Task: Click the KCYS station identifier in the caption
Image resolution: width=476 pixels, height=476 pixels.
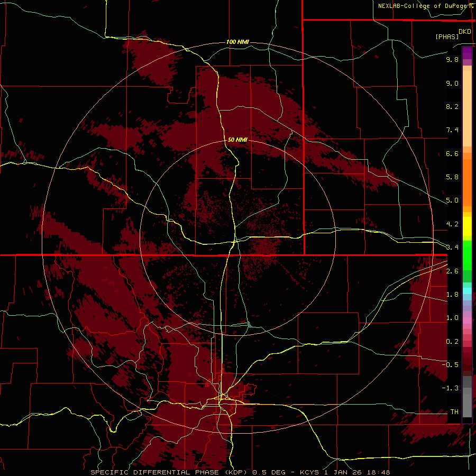Action: (x=309, y=472)
